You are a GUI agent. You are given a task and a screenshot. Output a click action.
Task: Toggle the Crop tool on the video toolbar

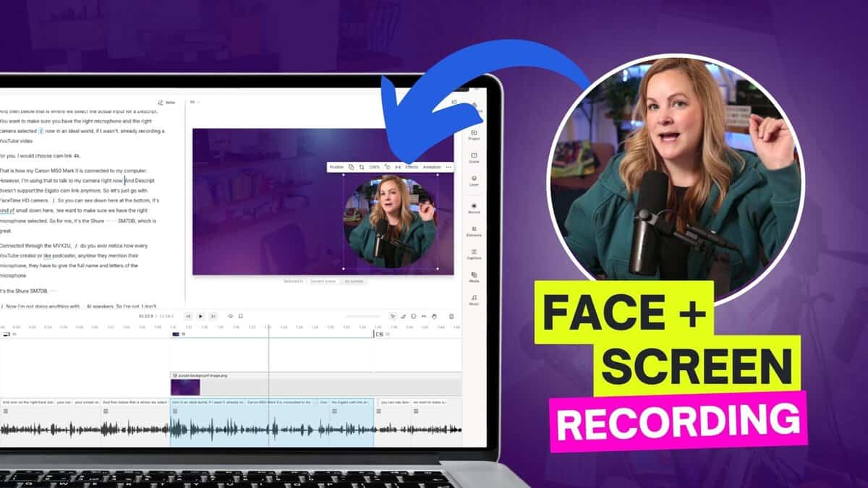tap(362, 166)
